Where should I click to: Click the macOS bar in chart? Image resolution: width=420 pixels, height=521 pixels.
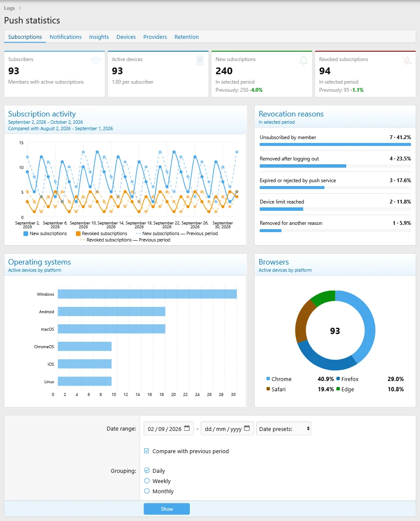coord(111,329)
